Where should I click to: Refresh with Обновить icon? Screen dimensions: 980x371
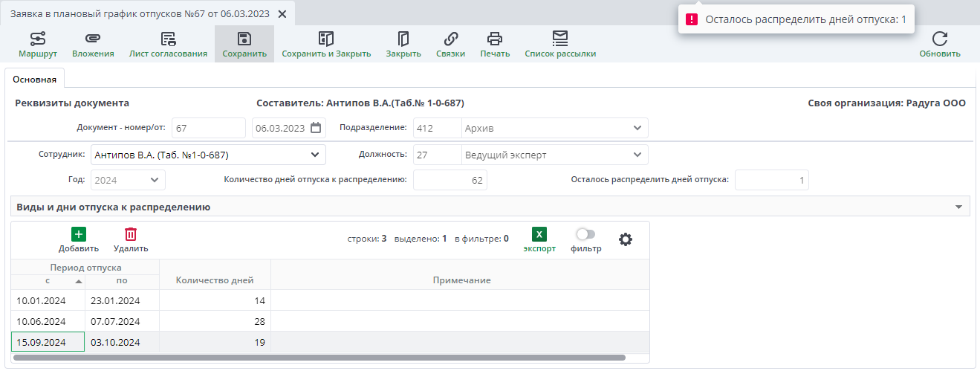pos(940,44)
